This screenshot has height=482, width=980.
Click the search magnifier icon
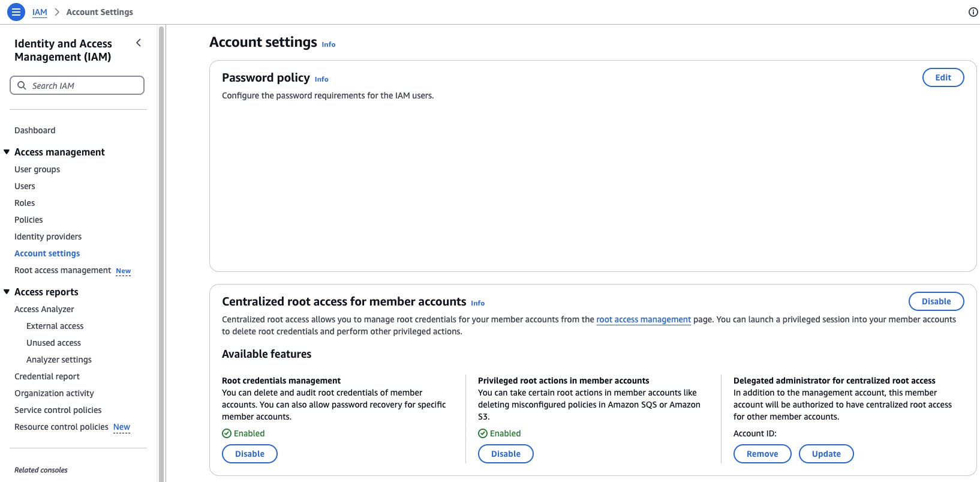[22, 85]
